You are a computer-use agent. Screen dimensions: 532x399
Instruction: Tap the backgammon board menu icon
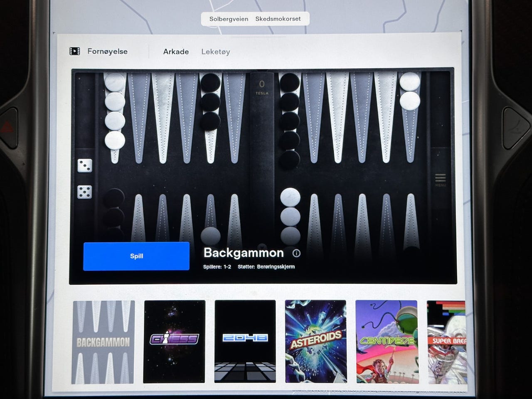pos(441,180)
